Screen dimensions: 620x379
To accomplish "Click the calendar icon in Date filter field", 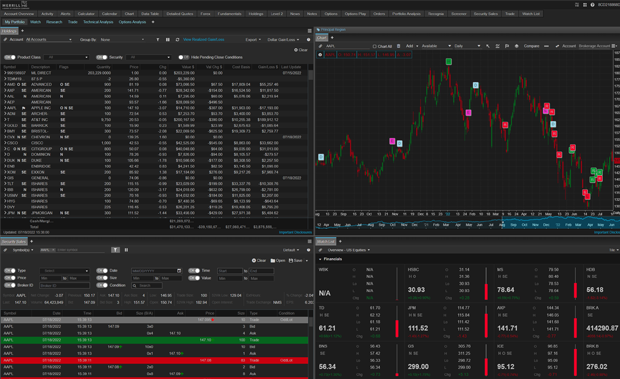I will pos(179,271).
